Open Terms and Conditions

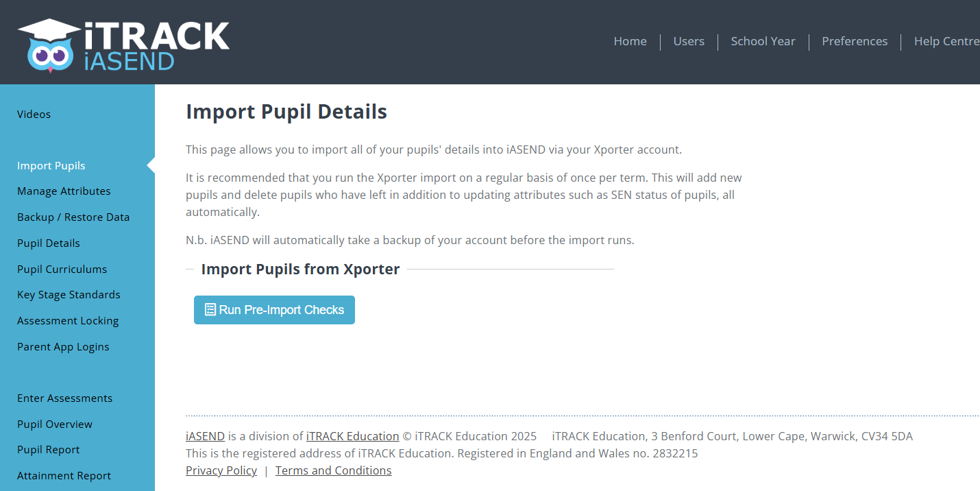333,470
